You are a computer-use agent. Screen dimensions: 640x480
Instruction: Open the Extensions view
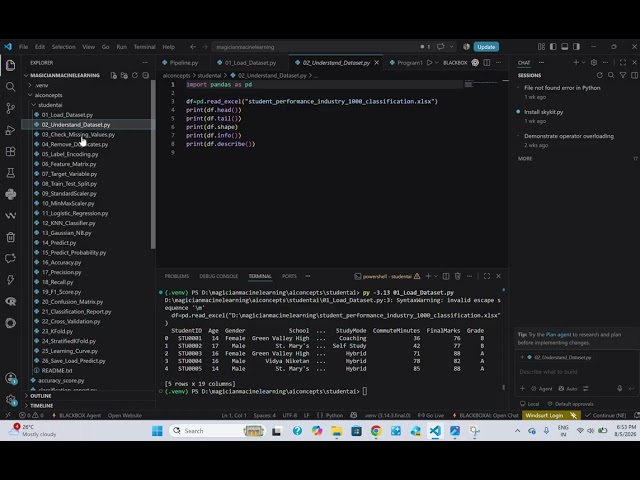11,151
